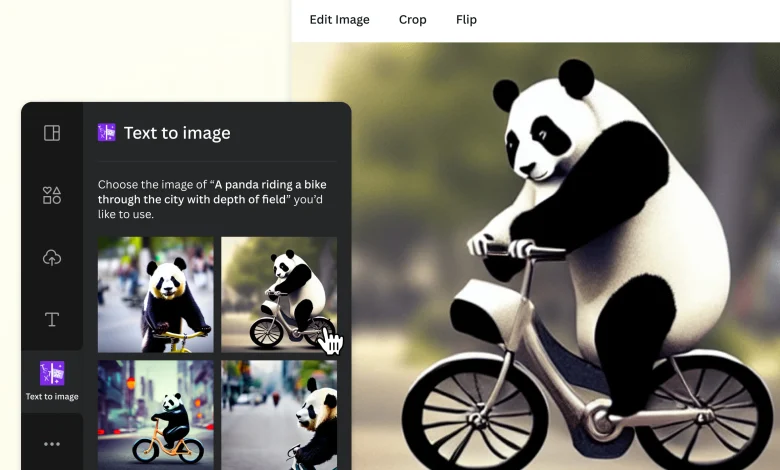
Task: Click the prompt text "A panda riding a bike"
Action: pyautogui.click(x=271, y=185)
